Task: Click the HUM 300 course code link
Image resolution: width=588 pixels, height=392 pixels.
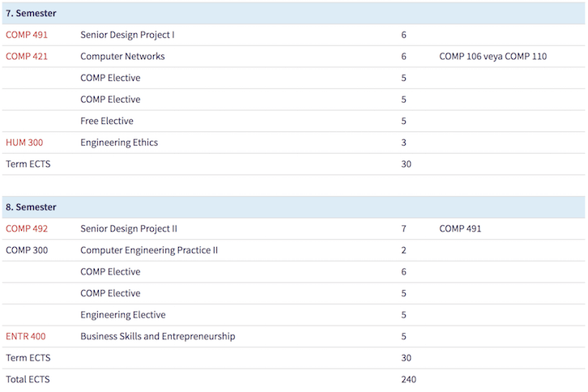Action: pyautogui.click(x=24, y=143)
